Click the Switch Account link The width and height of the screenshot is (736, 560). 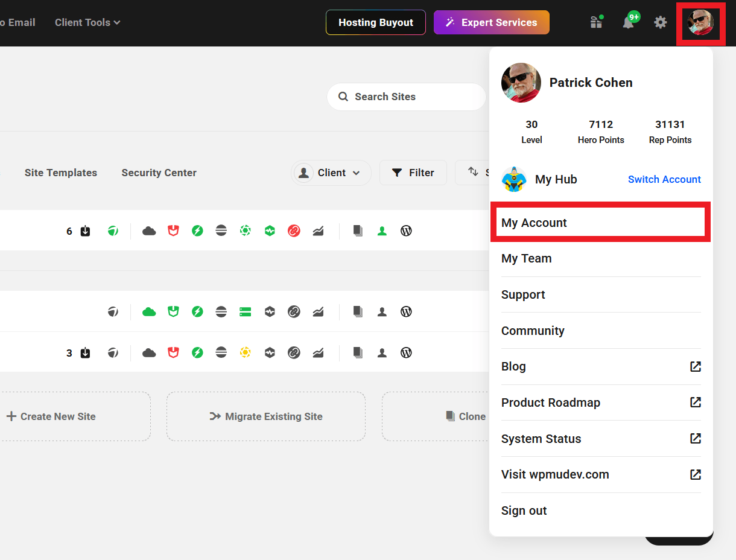pos(664,179)
